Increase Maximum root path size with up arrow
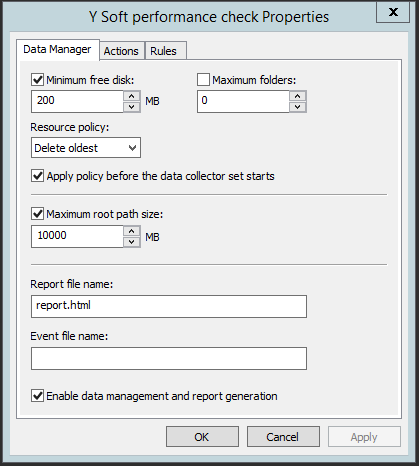419x466 pixels. click(132, 231)
